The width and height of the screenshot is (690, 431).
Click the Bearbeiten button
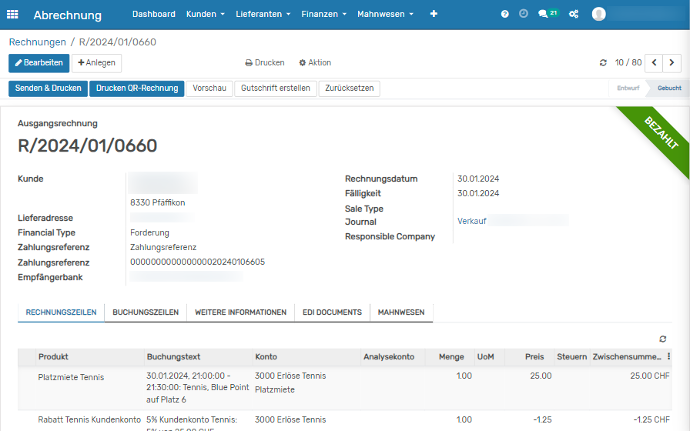click(x=39, y=62)
